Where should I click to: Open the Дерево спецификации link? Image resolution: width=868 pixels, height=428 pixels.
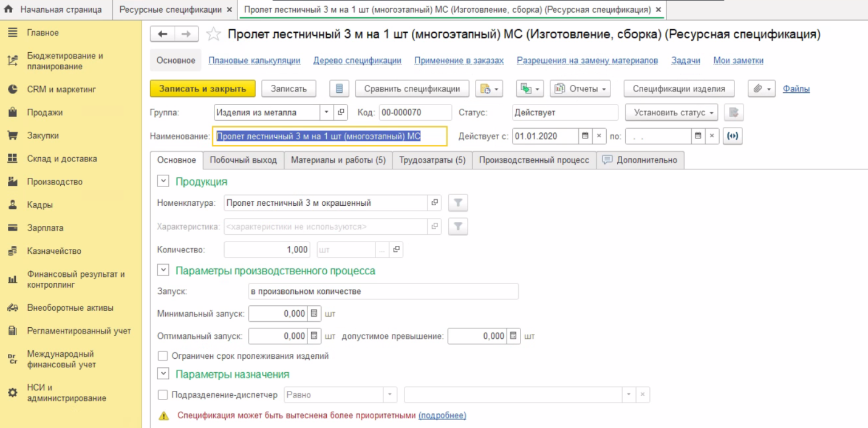pyautogui.click(x=357, y=61)
